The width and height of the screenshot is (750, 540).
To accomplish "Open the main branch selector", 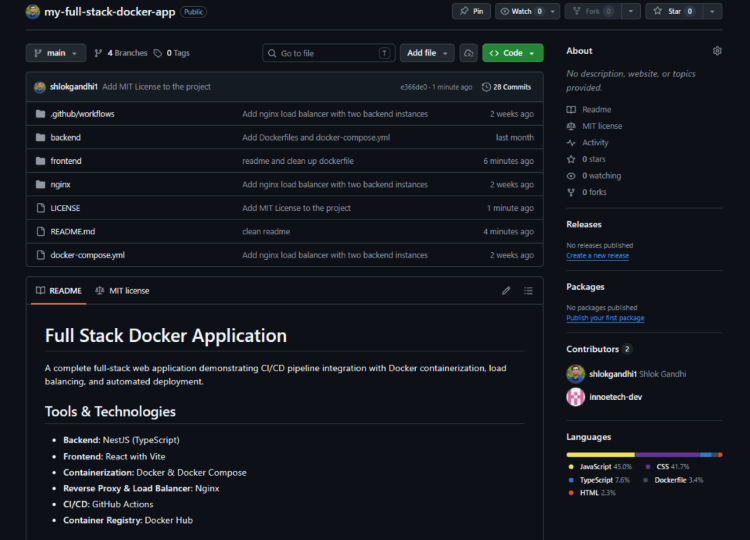I will point(56,53).
